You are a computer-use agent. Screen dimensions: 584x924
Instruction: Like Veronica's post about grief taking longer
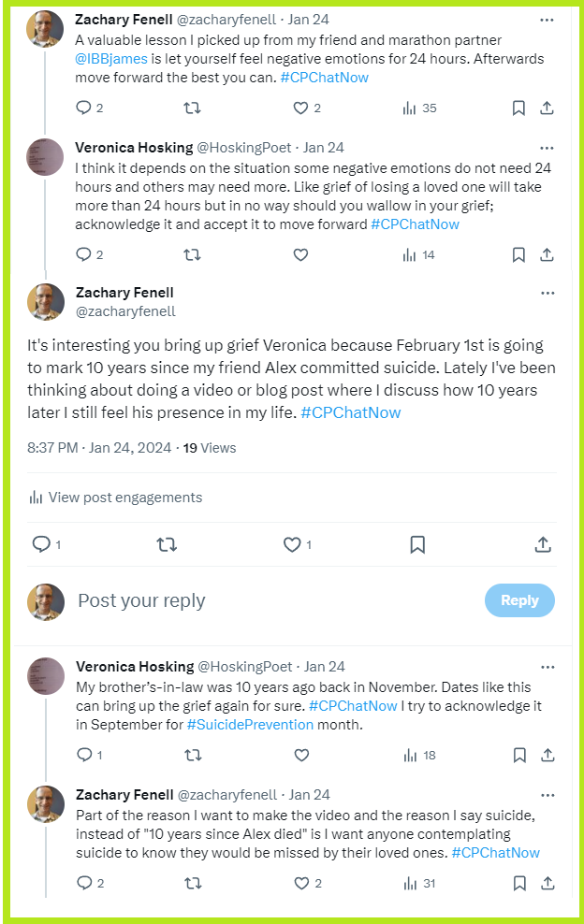tap(300, 254)
